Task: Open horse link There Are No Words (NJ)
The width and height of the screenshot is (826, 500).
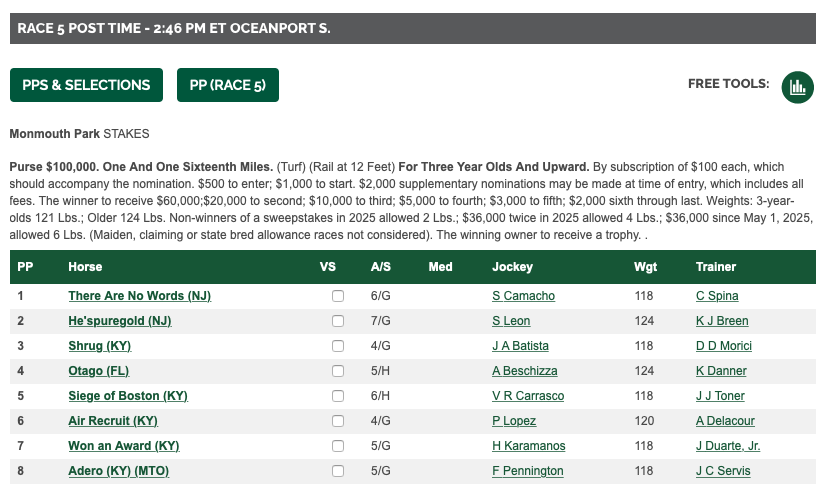Action: click(x=140, y=296)
